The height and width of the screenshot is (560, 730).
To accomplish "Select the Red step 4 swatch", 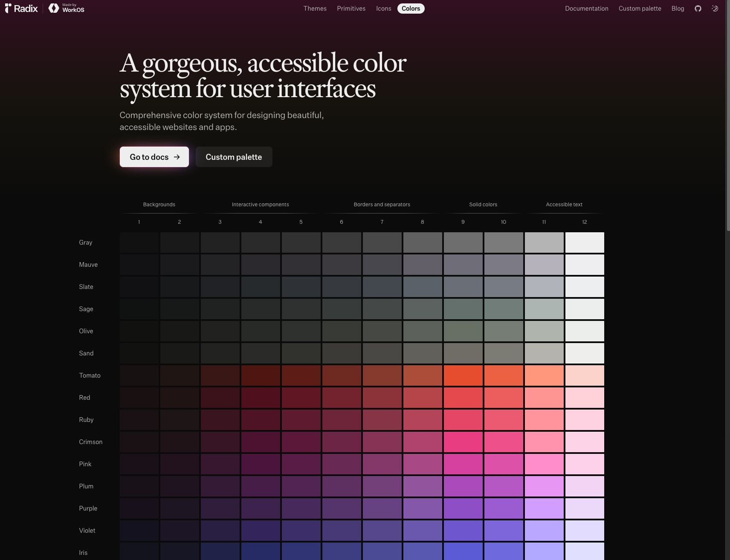I will [261, 398].
